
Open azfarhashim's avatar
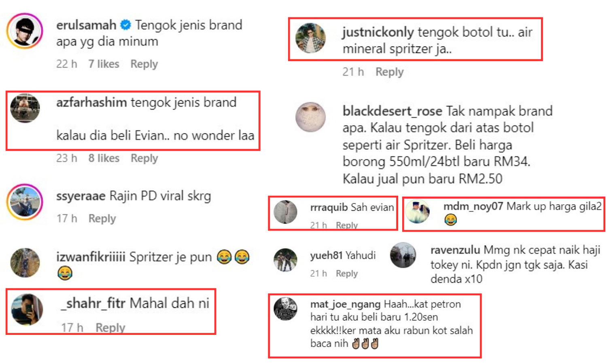pyautogui.click(x=25, y=108)
